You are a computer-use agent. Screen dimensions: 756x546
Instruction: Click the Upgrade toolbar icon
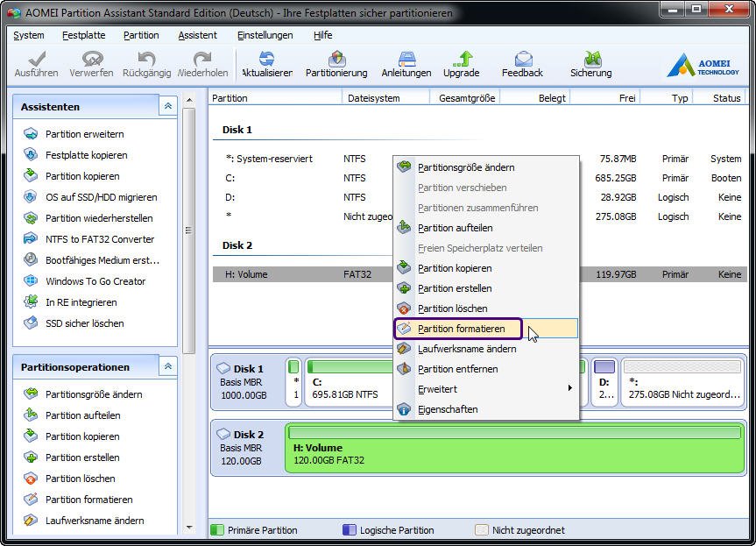coord(462,59)
